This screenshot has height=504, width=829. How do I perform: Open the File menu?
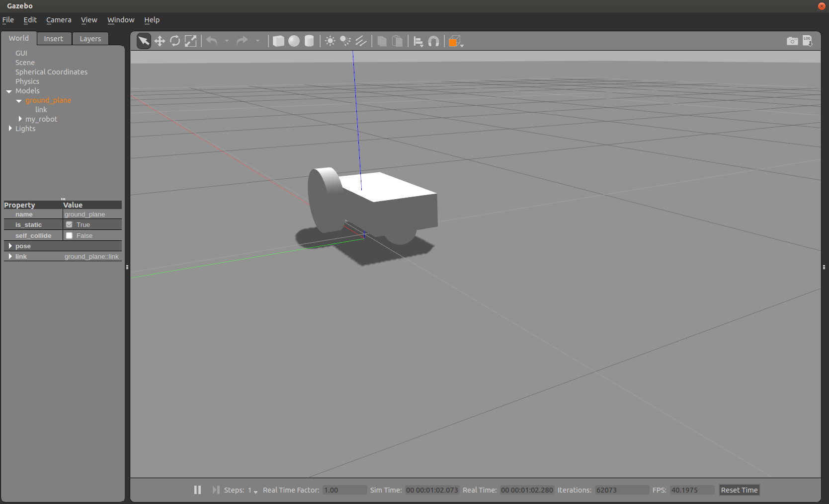pyautogui.click(x=8, y=20)
